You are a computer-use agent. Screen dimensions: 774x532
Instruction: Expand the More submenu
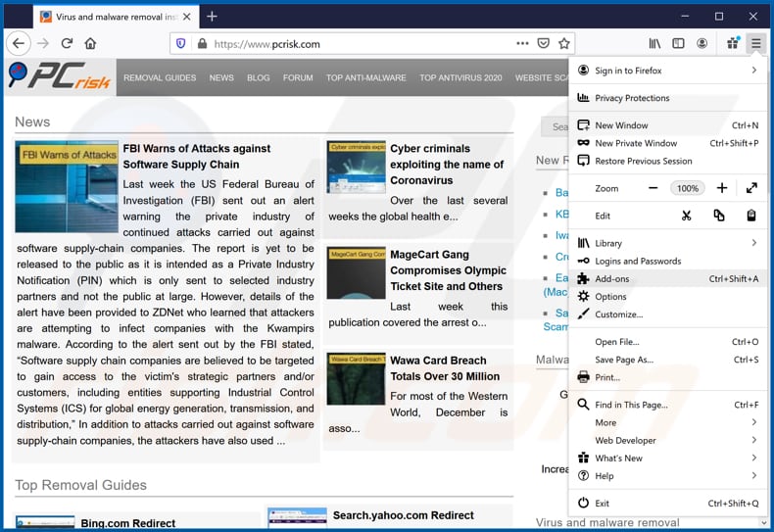pos(668,422)
